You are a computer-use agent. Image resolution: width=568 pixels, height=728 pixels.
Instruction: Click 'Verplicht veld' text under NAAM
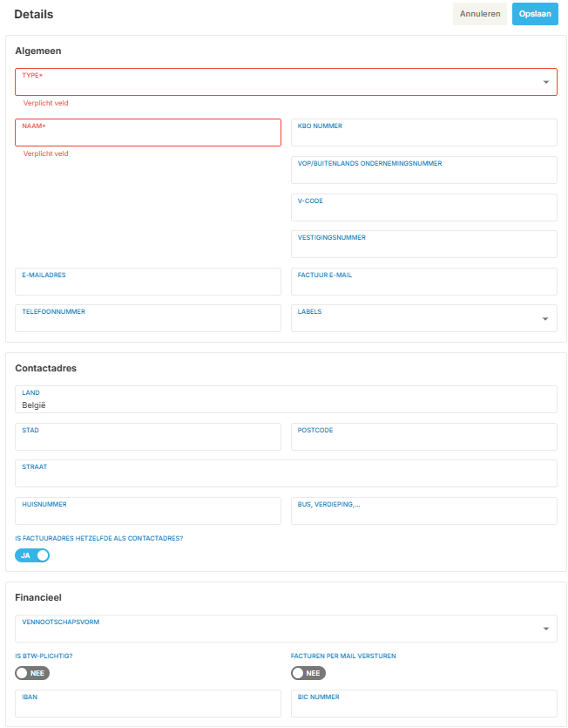tap(46, 153)
